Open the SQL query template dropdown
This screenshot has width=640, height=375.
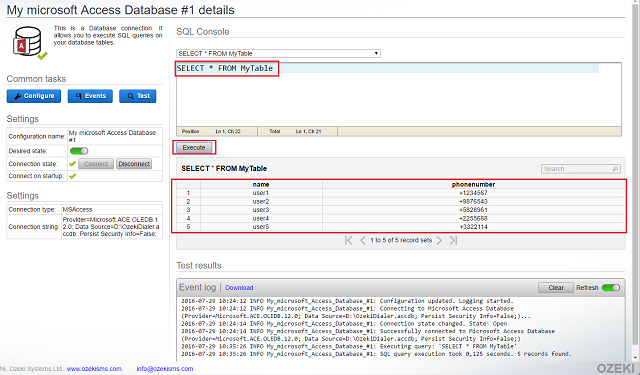(278, 53)
